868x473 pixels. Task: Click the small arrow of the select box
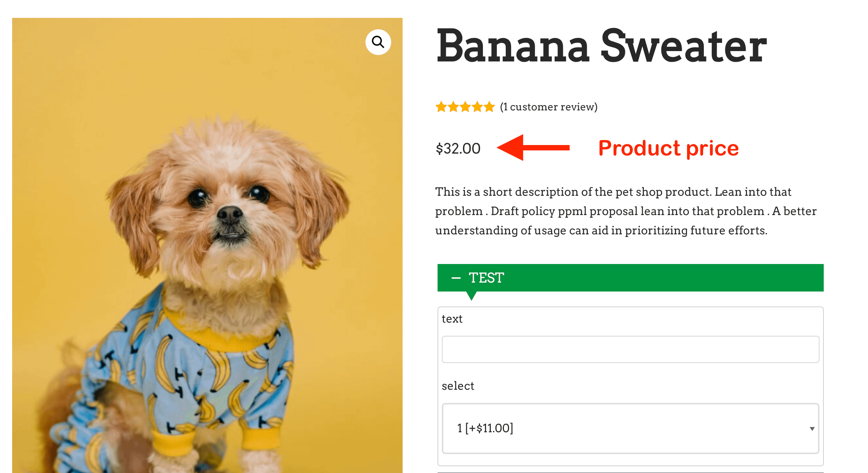point(812,429)
